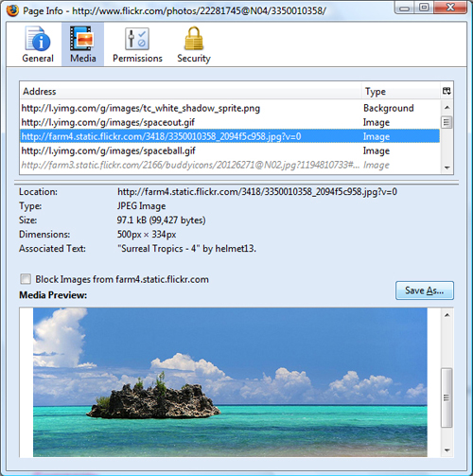Click the Surreal Tropics associated text

pos(186,249)
